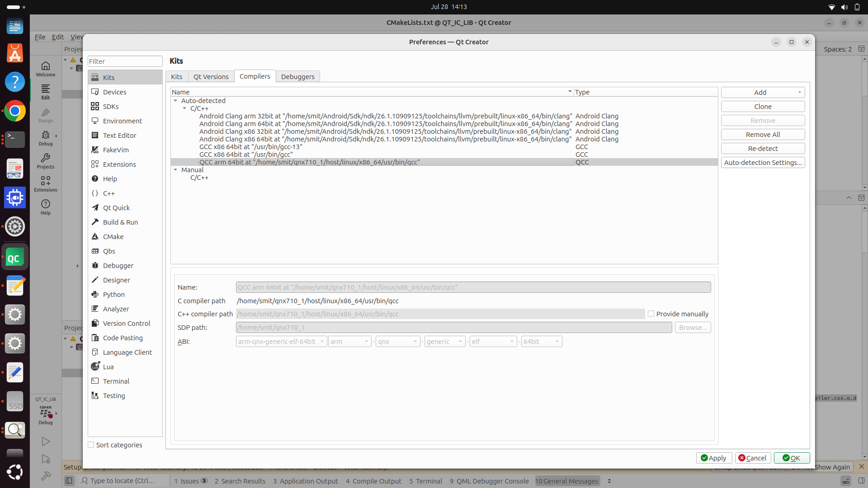This screenshot has height=488, width=868.
Task: Switch to the Debuggers tab
Action: (298, 77)
